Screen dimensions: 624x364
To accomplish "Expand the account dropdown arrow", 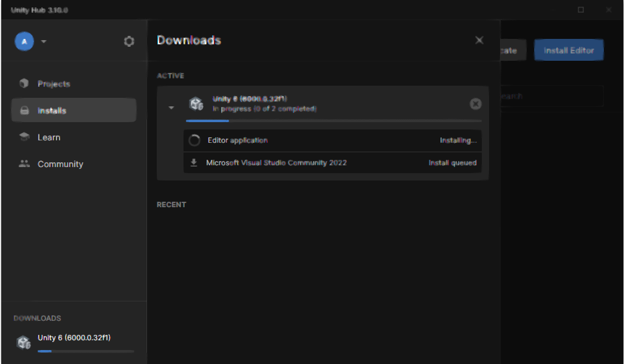I will click(44, 41).
